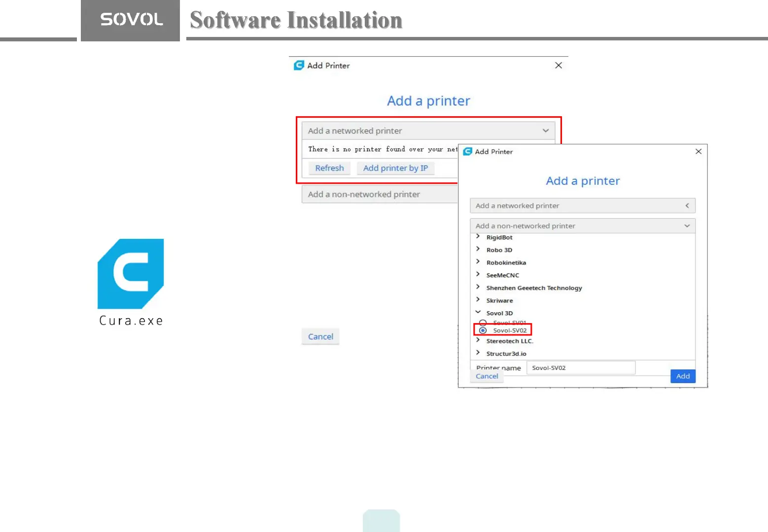
Task: Expand the Skriware manufacturer group
Action: point(478,300)
